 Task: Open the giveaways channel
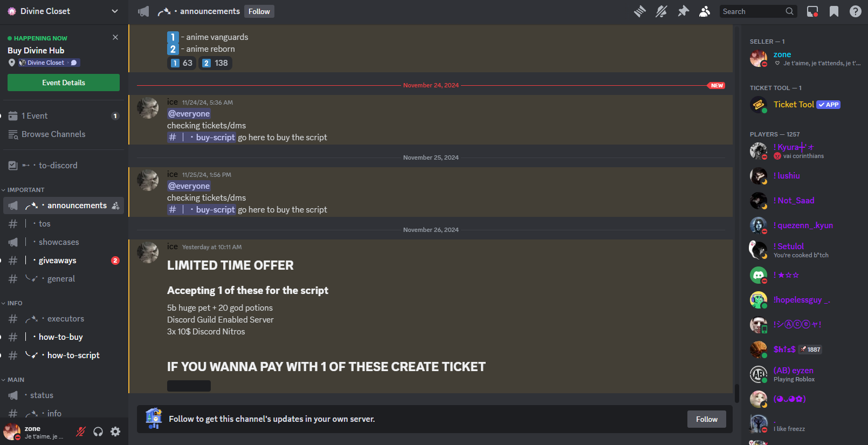(57, 261)
